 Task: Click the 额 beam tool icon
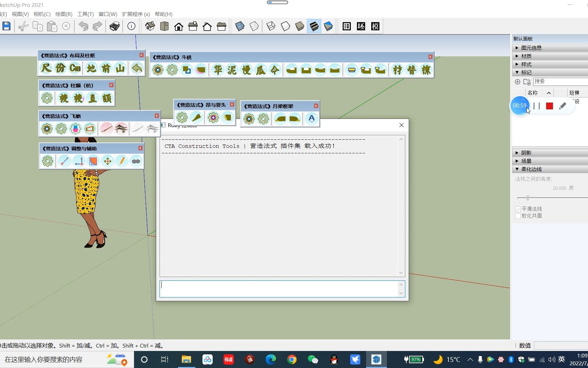click(x=107, y=98)
